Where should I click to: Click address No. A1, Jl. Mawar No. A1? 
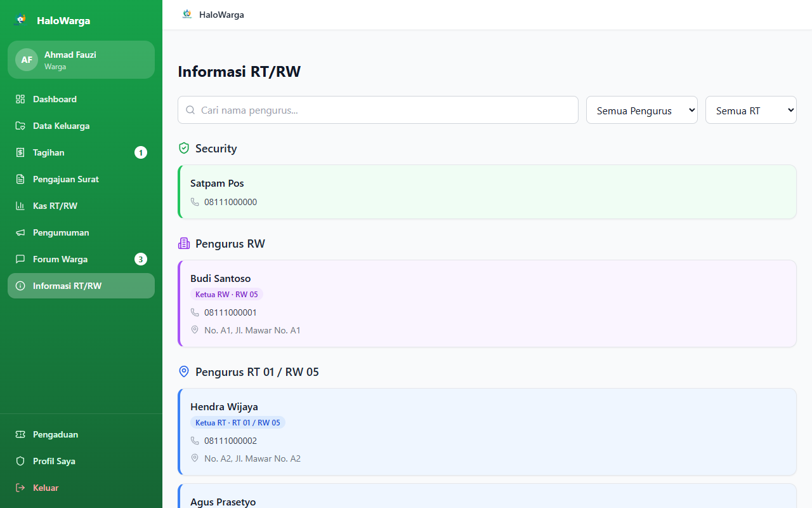coord(252,330)
